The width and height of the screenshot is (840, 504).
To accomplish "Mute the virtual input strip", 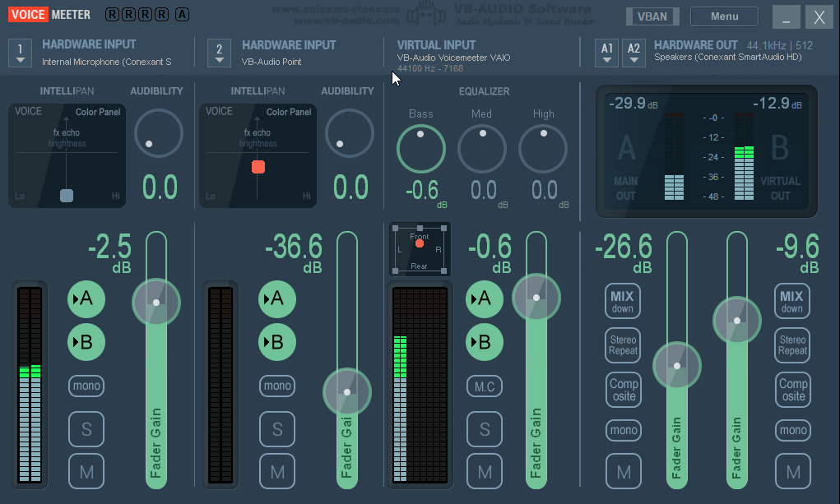I will tap(485, 471).
